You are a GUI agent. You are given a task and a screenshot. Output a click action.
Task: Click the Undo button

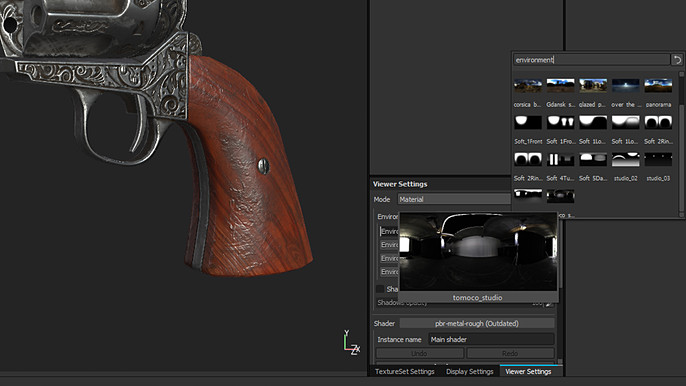[x=419, y=353]
